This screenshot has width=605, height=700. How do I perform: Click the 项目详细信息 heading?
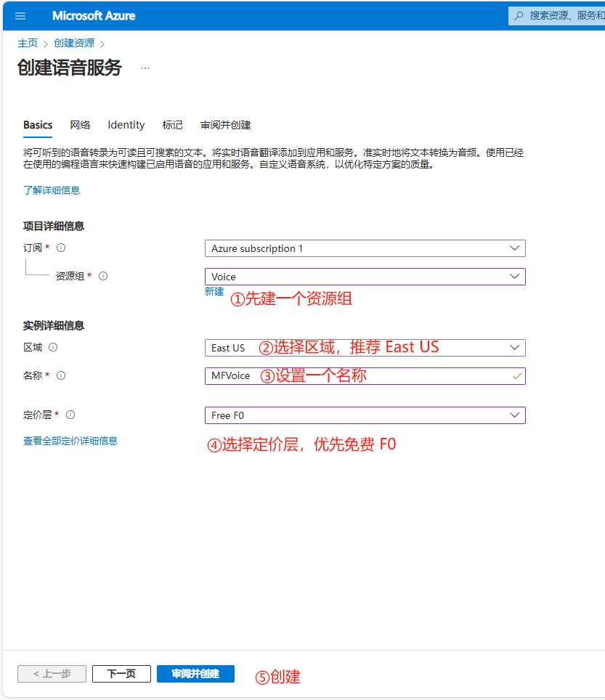tap(54, 227)
